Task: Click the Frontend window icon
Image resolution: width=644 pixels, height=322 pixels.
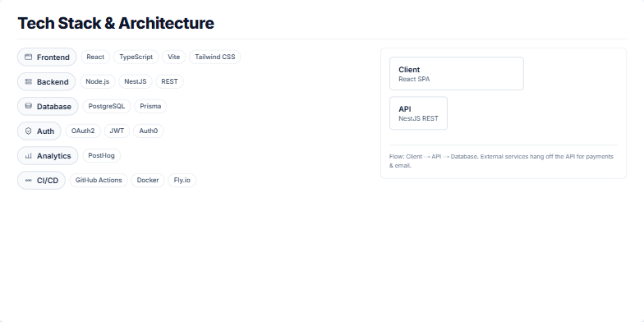Action: tap(28, 57)
